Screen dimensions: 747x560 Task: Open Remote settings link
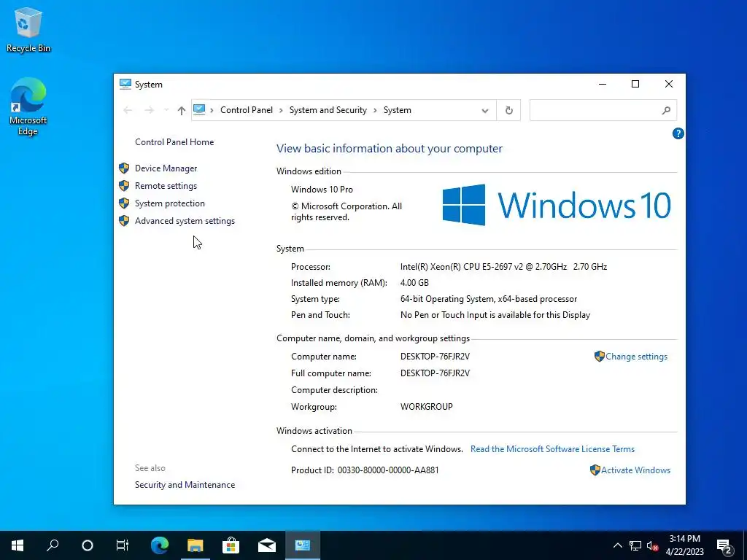pos(166,186)
